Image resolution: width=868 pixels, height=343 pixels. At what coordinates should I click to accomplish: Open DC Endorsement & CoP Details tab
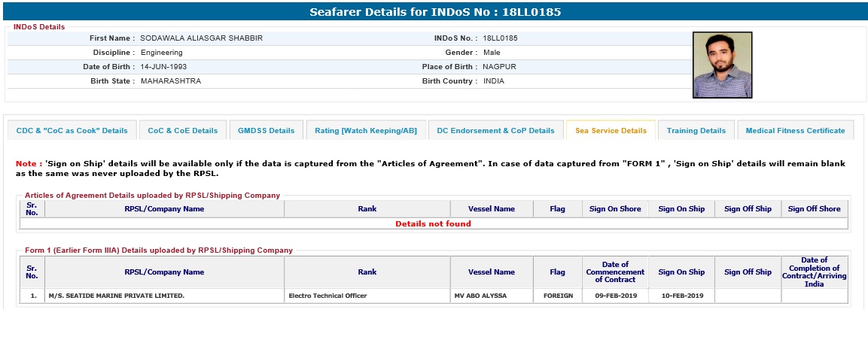(496, 130)
